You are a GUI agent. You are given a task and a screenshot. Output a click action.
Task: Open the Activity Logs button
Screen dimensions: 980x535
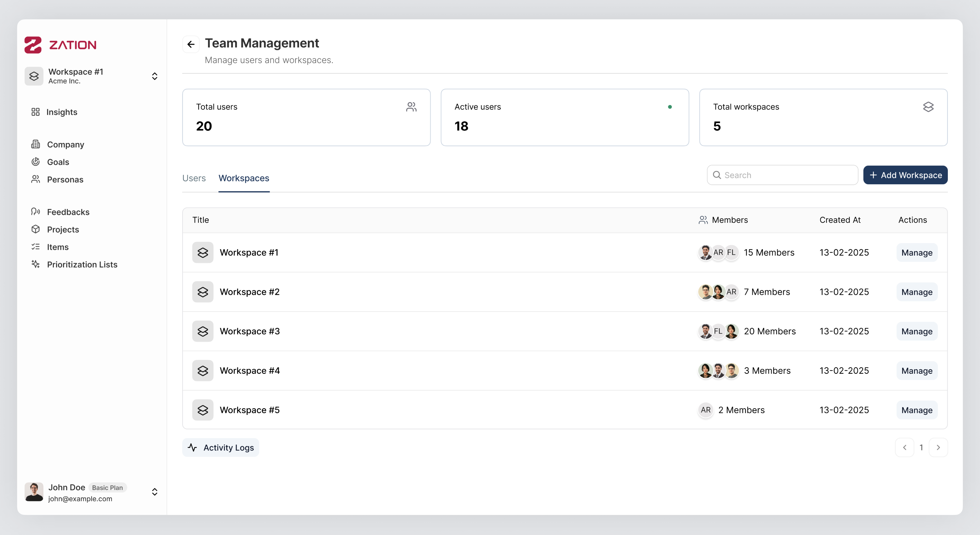(221, 448)
